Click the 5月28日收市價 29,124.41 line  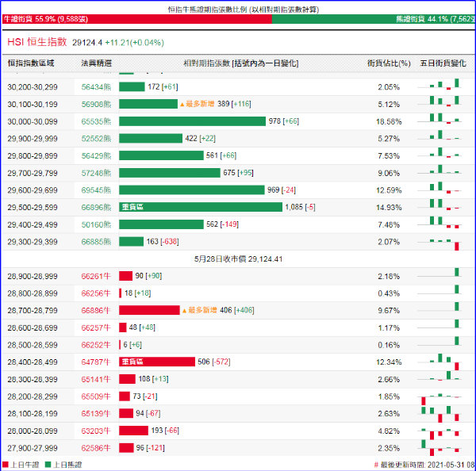pyautogui.click(x=238, y=259)
